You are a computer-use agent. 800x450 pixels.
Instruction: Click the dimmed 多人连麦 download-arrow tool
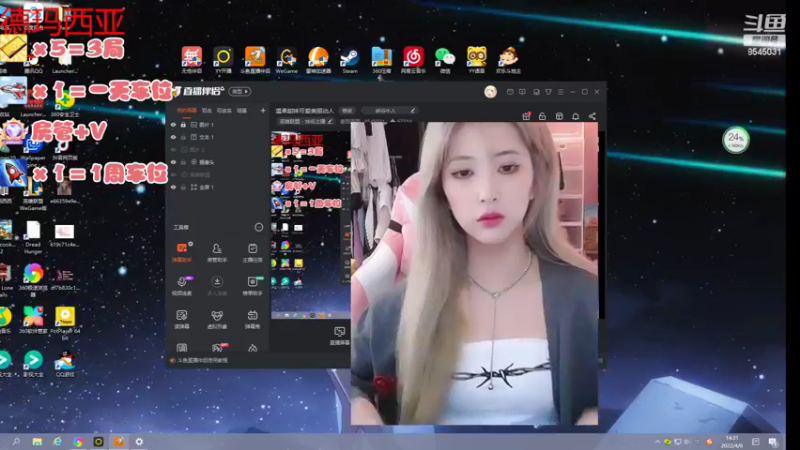pyautogui.click(x=217, y=285)
